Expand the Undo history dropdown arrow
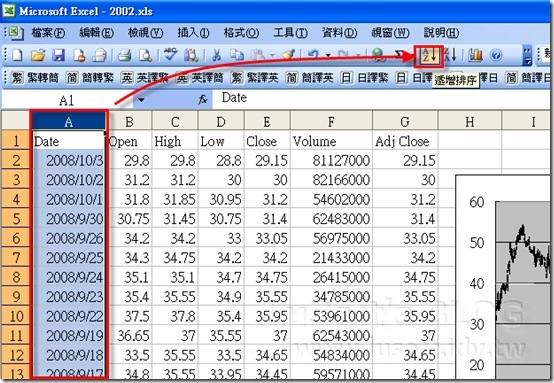Screen dimensions: 554x383 [x=328, y=55]
